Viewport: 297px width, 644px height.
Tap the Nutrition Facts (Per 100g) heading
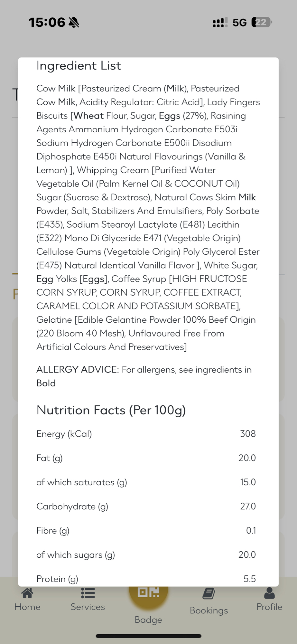tap(111, 410)
